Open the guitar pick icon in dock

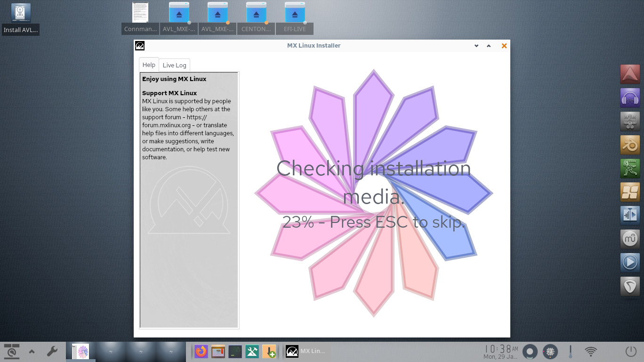click(x=630, y=286)
